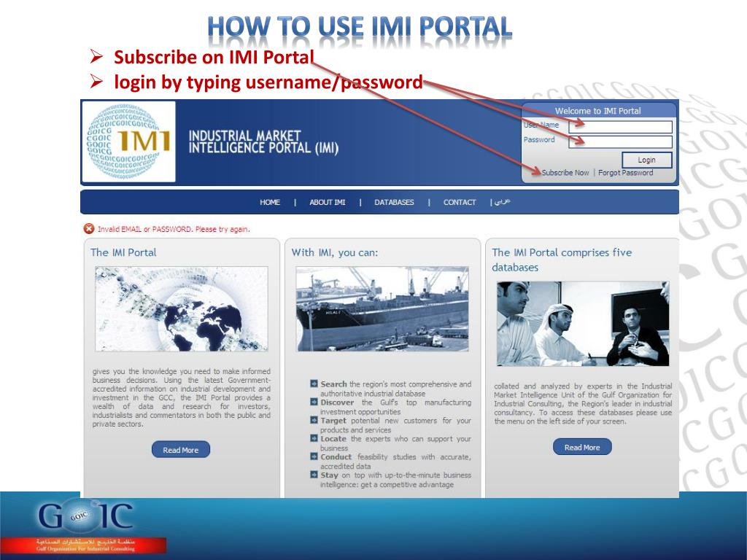Click the 'Search' bold word in list

[333, 384]
